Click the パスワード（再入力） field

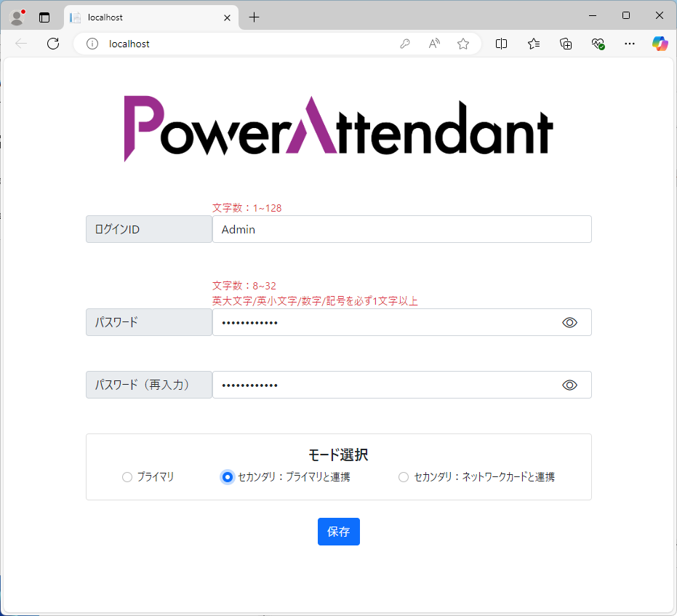(x=385, y=385)
